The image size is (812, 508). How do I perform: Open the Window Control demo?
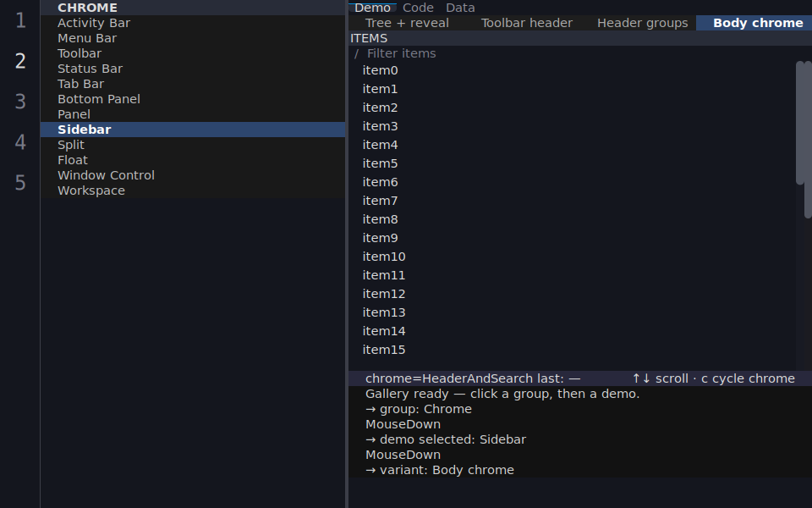[193, 175]
